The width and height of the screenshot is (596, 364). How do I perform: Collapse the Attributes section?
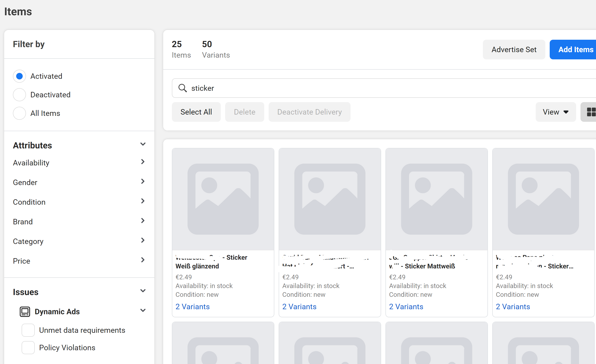click(x=143, y=144)
